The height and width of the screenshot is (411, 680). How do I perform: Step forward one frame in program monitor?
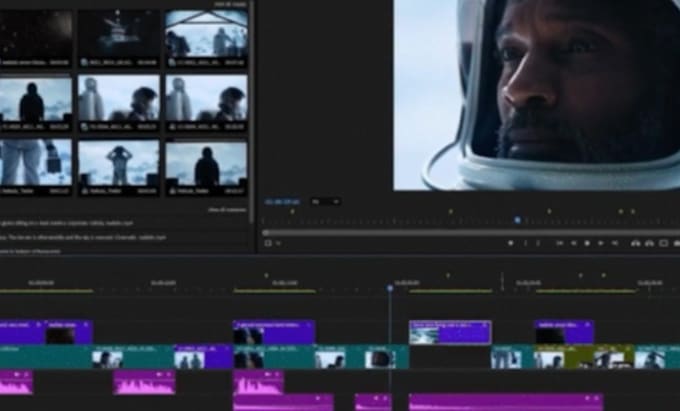click(601, 243)
